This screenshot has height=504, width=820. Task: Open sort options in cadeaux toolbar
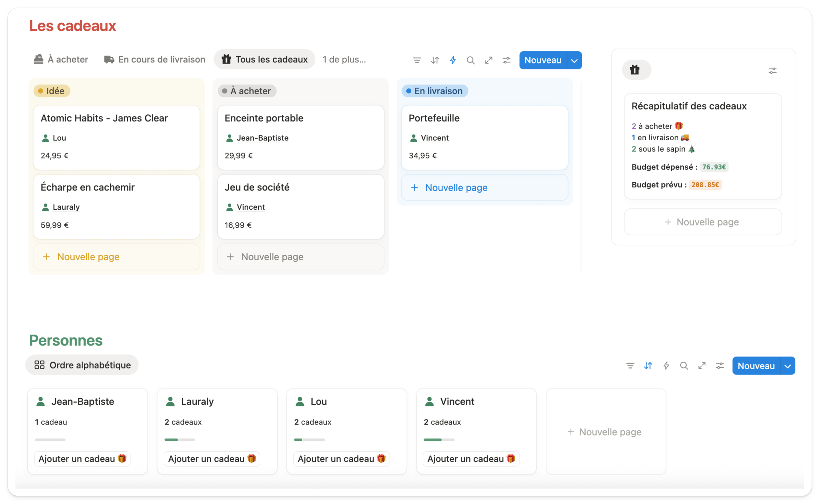[x=435, y=60]
